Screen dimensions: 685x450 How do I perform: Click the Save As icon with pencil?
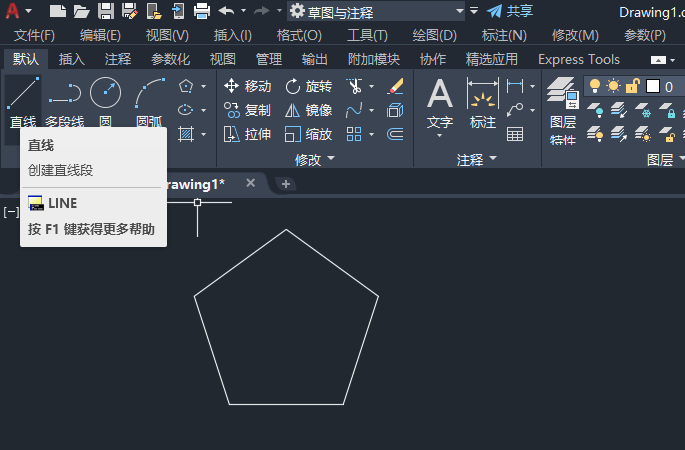click(x=130, y=11)
